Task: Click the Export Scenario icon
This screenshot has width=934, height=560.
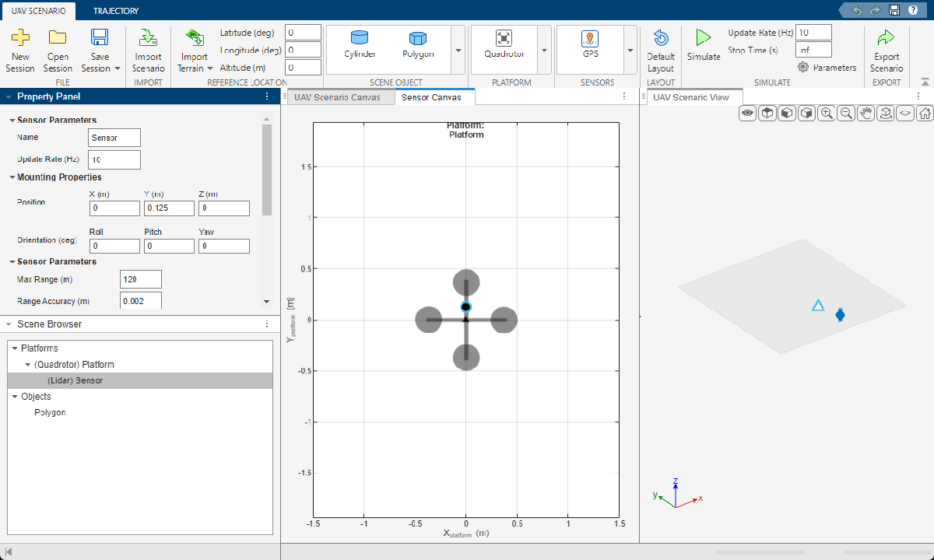Action: (886, 37)
